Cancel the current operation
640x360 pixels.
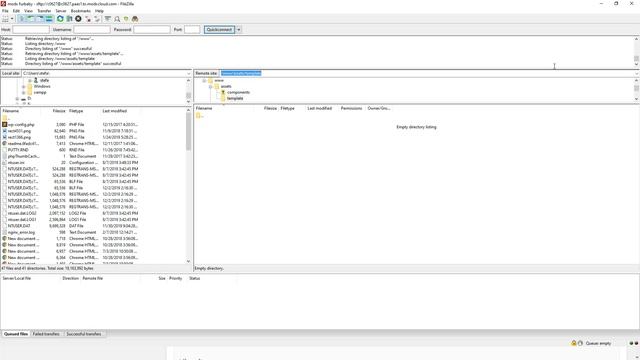pyautogui.click(x=78, y=19)
